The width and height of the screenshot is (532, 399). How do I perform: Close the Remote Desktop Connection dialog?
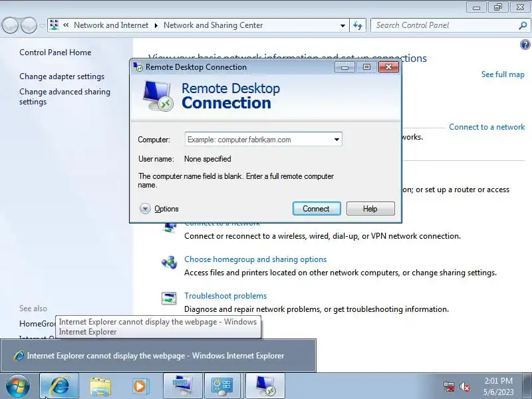(388, 67)
